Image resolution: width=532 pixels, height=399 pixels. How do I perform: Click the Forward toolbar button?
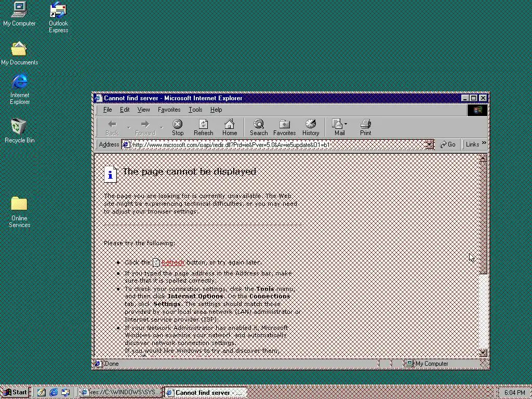(145, 128)
